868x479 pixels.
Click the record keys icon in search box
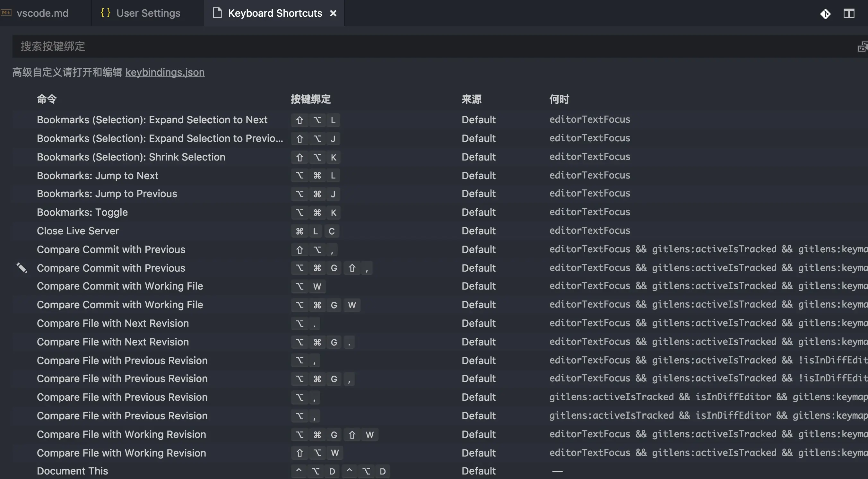tap(862, 47)
